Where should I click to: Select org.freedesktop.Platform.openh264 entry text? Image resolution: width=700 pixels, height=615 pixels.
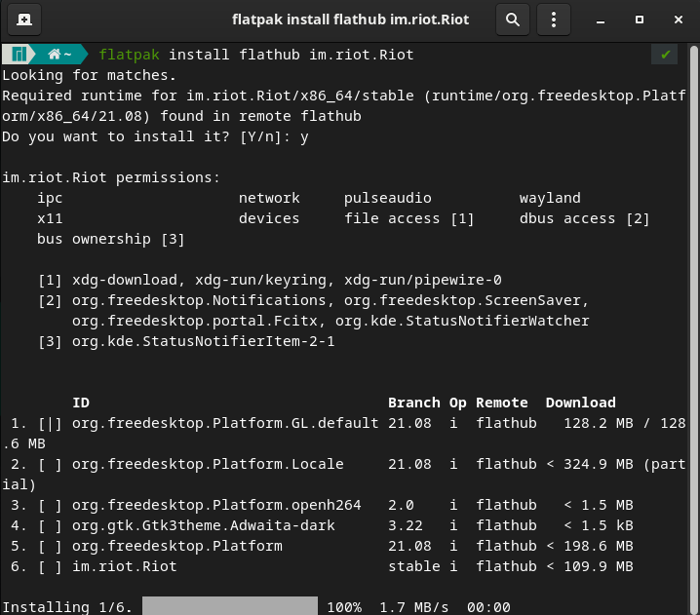[216, 505]
